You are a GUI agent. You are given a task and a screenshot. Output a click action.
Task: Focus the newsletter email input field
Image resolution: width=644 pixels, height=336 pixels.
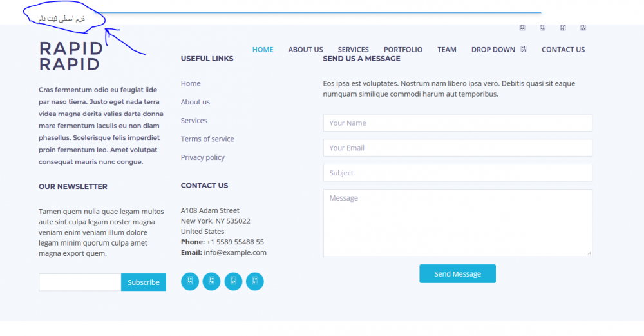(x=80, y=282)
